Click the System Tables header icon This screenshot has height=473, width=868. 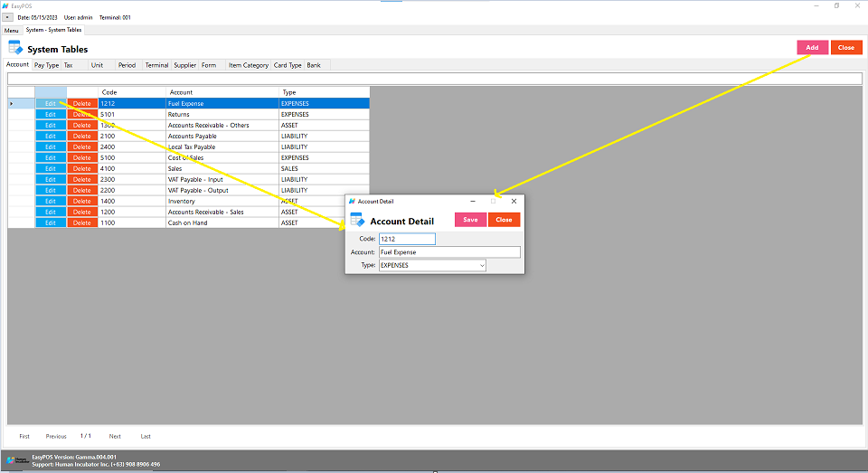(15, 48)
